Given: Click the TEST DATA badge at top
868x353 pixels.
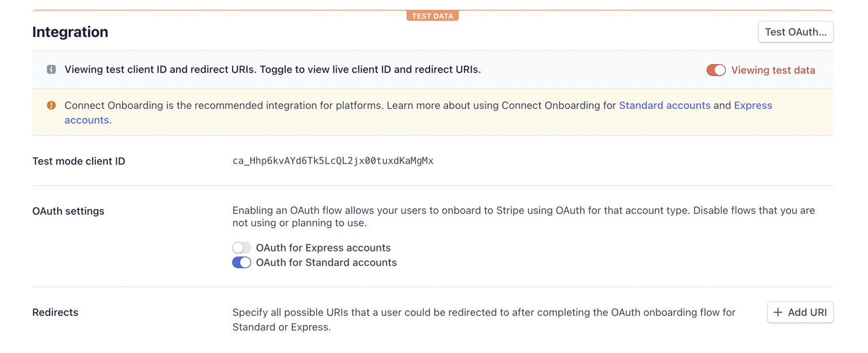Looking at the screenshot, I should click(432, 16).
